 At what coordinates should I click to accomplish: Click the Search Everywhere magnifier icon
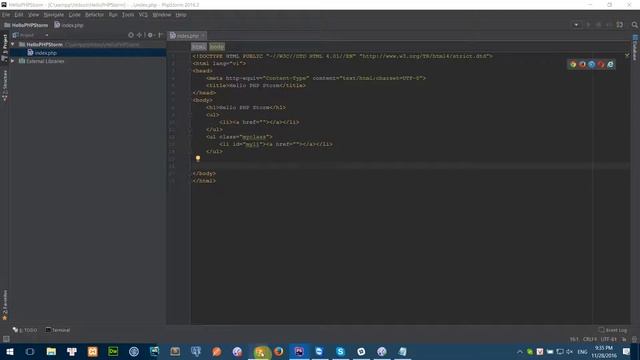[635, 25]
